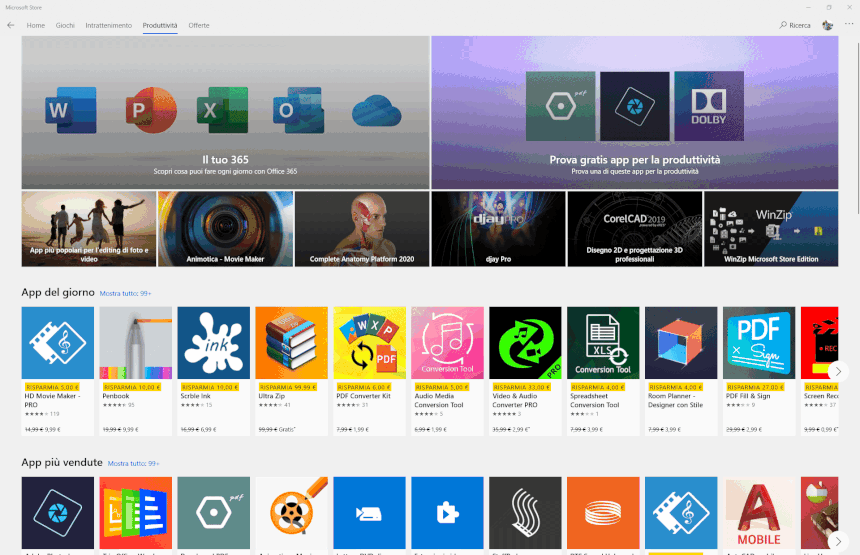Open Spreadsheet Conversion Tool icon

[603, 343]
